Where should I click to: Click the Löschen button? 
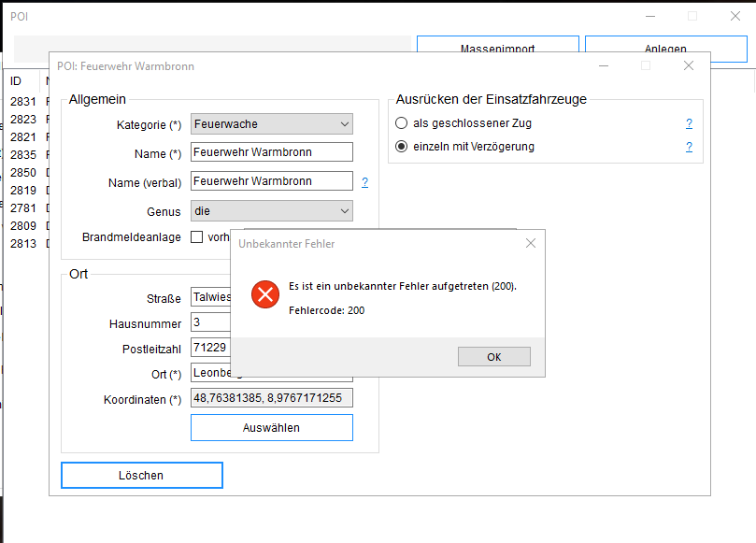pyautogui.click(x=142, y=475)
